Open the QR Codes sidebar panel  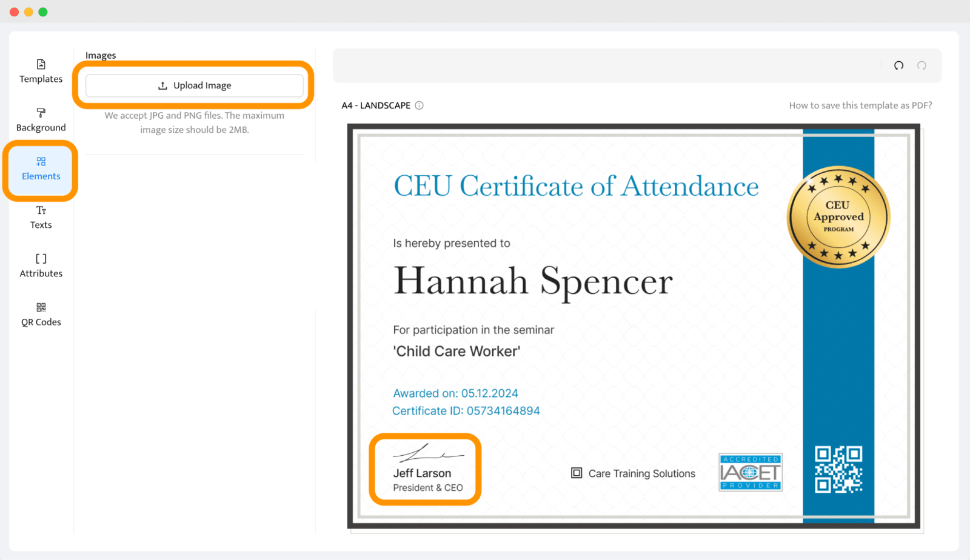[41, 314]
